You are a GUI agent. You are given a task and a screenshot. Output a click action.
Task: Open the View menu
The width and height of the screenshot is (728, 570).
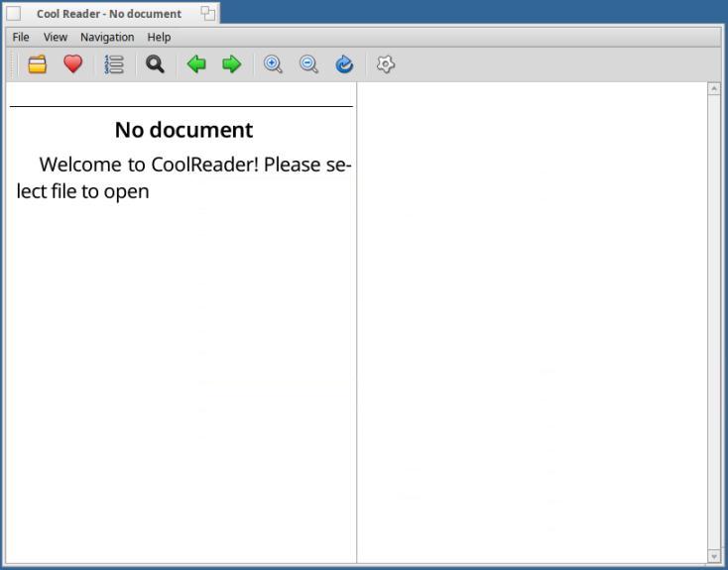point(56,37)
